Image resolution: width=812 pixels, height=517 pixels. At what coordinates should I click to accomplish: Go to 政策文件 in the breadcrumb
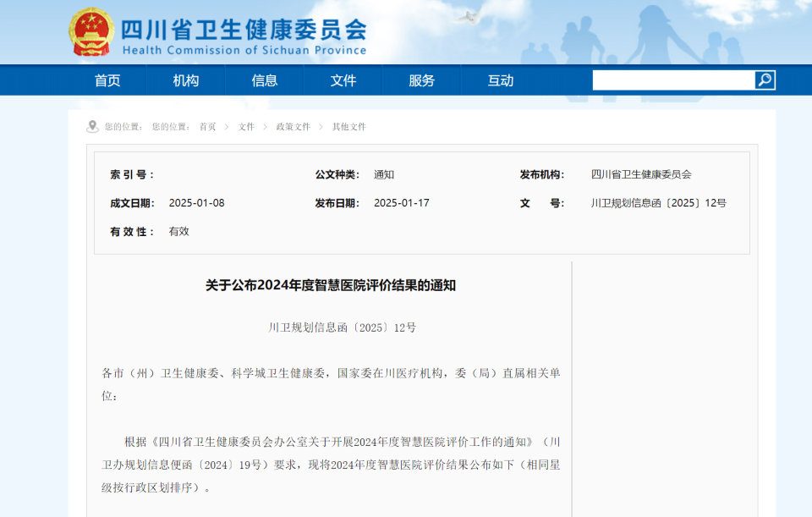pos(294,127)
